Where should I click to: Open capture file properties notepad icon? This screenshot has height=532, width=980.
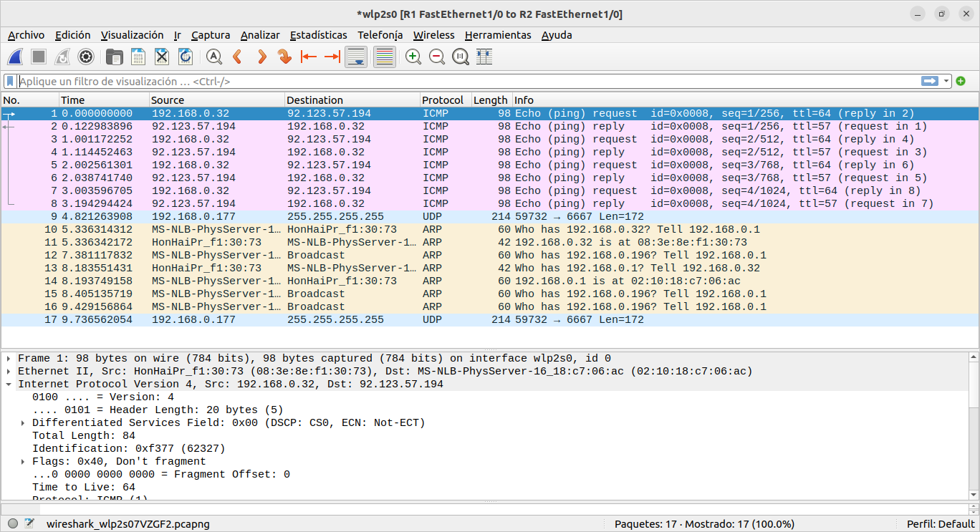click(29, 524)
